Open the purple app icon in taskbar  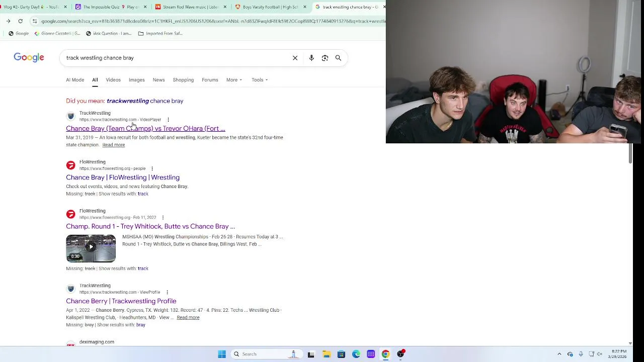pos(371,354)
